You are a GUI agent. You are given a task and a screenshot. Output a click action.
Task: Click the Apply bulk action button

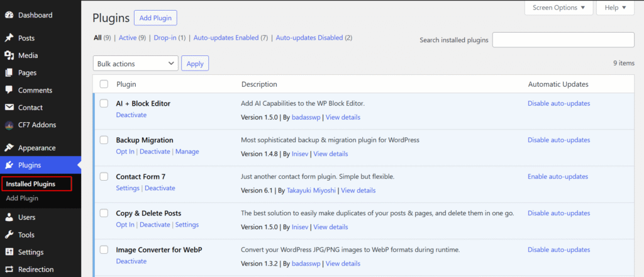pyautogui.click(x=195, y=64)
